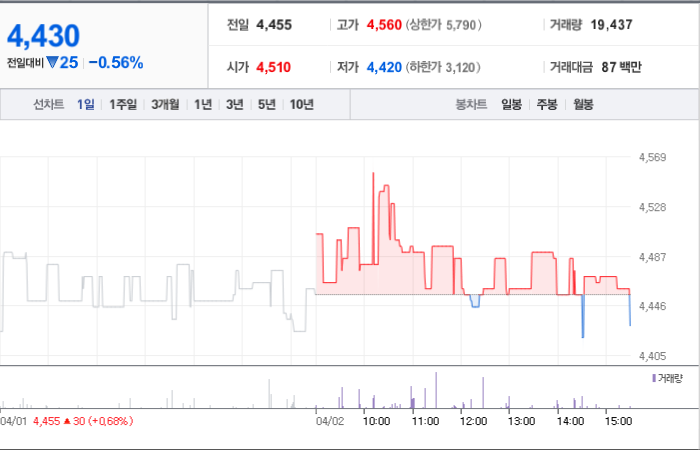Click the down triangle beside 25
Image resolution: width=700 pixels, height=450 pixels.
(x=52, y=62)
